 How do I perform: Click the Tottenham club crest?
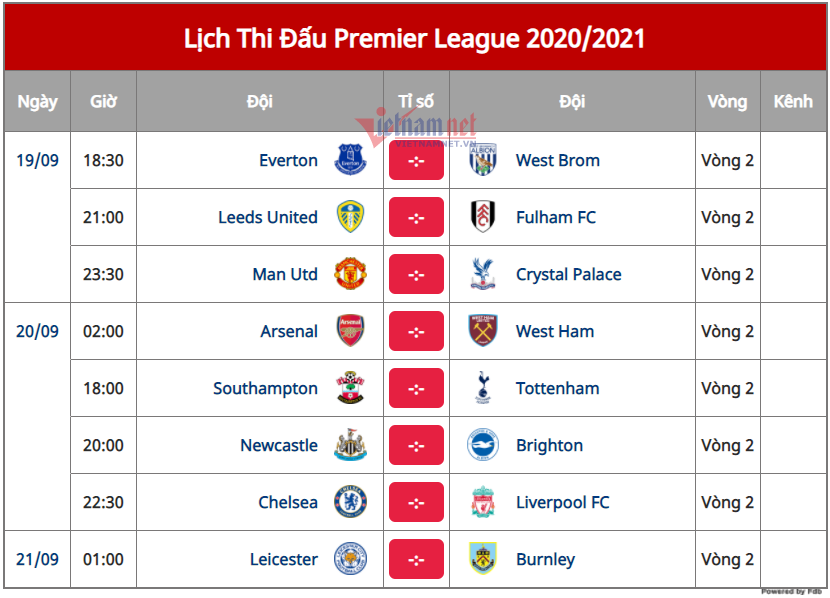[483, 388]
